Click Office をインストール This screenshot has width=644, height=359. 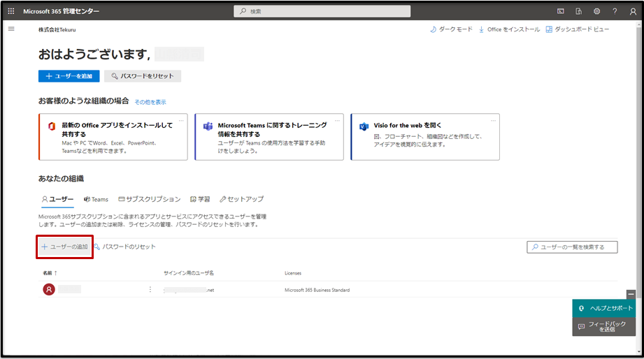tap(509, 29)
